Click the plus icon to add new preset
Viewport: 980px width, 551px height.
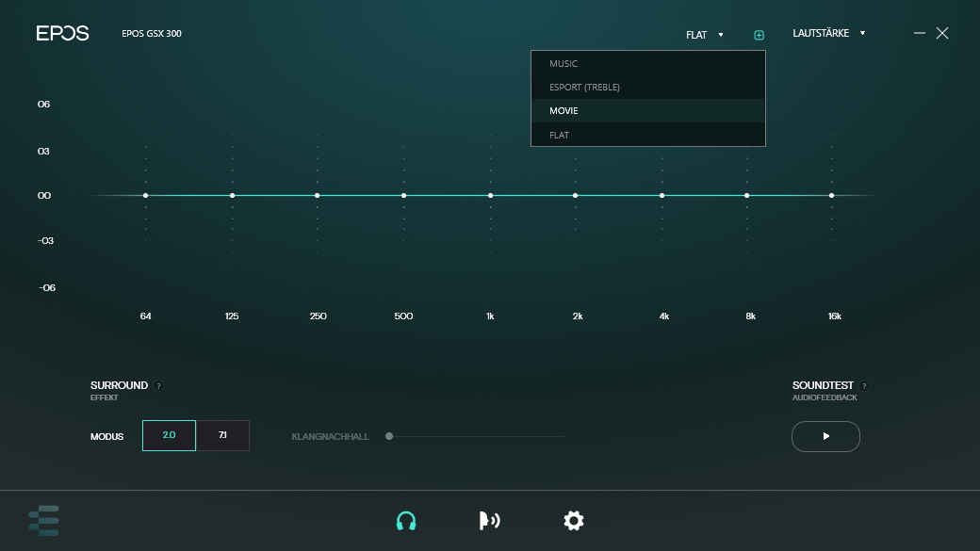pyautogui.click(x=759, y=34)
